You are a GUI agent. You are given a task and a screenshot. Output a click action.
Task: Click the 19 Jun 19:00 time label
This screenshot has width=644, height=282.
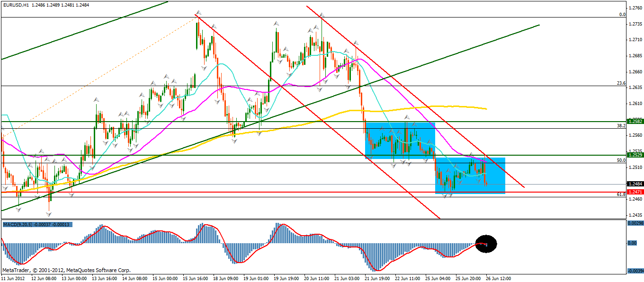tap(285, 278)
